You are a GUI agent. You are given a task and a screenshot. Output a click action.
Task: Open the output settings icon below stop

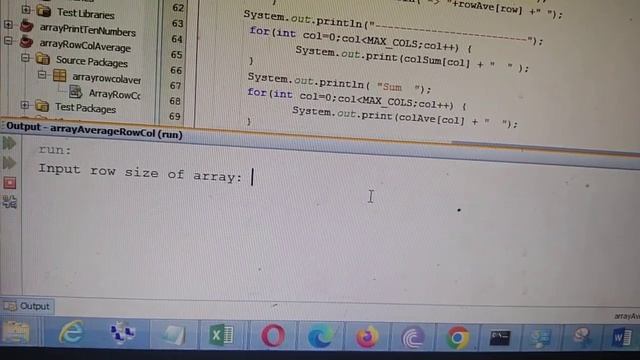click(x=9, y=202)
